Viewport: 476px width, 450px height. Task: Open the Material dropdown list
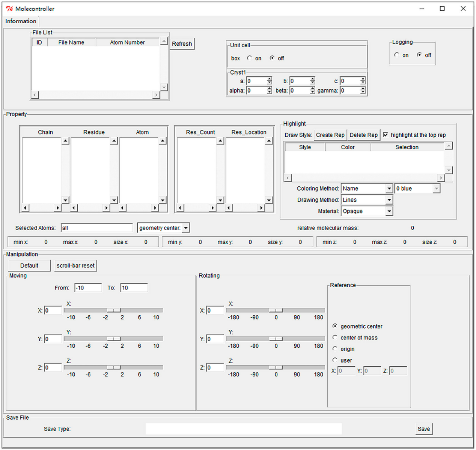click(389, 211)
